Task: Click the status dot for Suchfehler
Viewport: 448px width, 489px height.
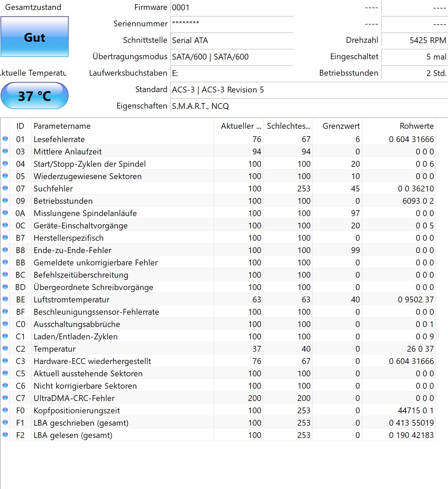Action: pos(5,188)
